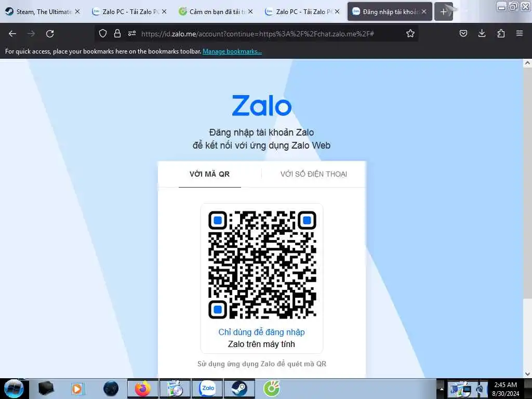Select the VỚI MÃ QR login tab
This screenshot has width=532, height=399.
click(210, 174)
